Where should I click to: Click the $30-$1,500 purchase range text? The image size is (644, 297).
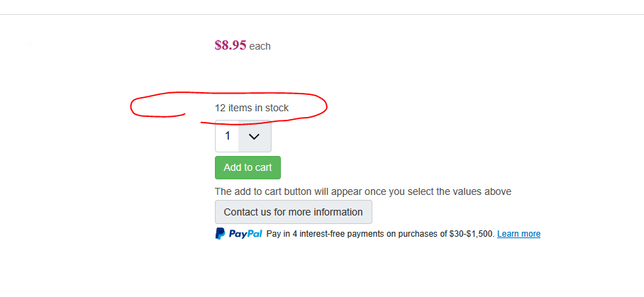(472, 234)
